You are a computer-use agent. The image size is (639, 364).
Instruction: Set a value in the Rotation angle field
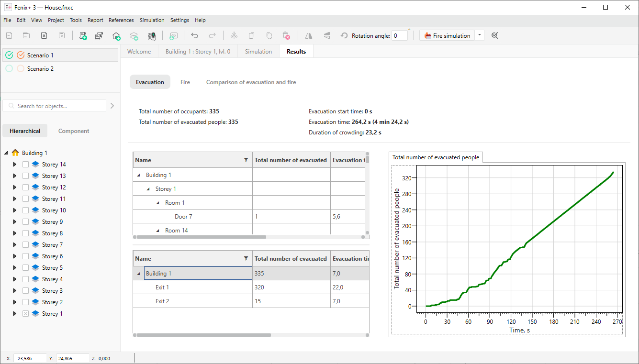pos(400,35)
